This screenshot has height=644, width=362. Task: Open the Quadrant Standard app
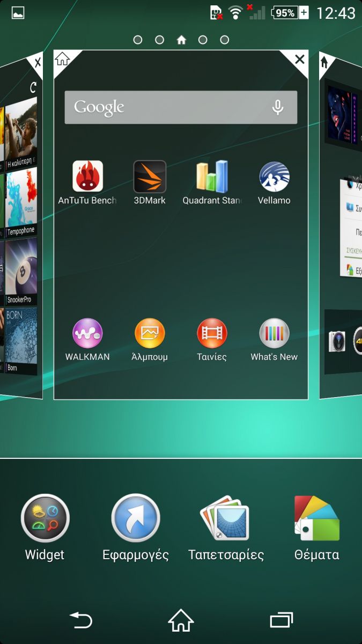212,175
